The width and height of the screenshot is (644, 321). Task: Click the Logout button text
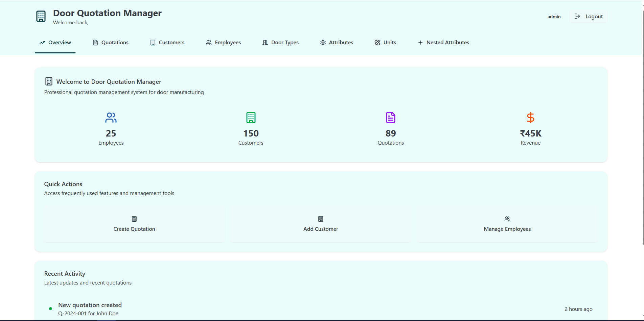pos(594,17)
